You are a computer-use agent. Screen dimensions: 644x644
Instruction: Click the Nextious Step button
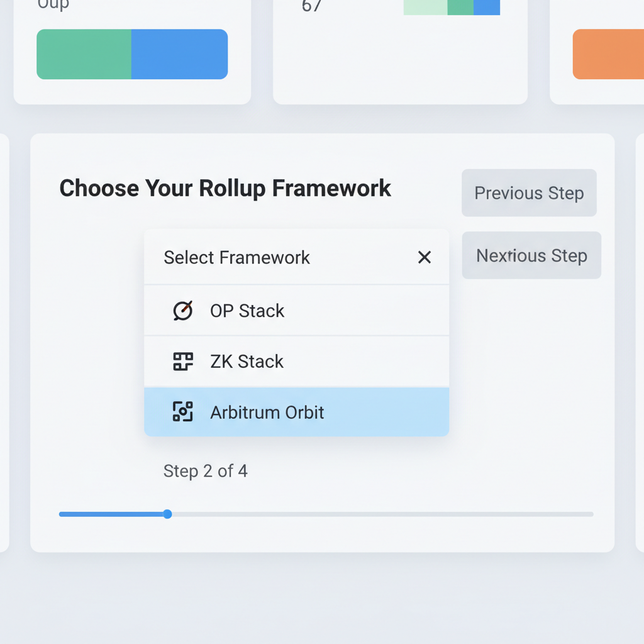click(x=531, y=255)
